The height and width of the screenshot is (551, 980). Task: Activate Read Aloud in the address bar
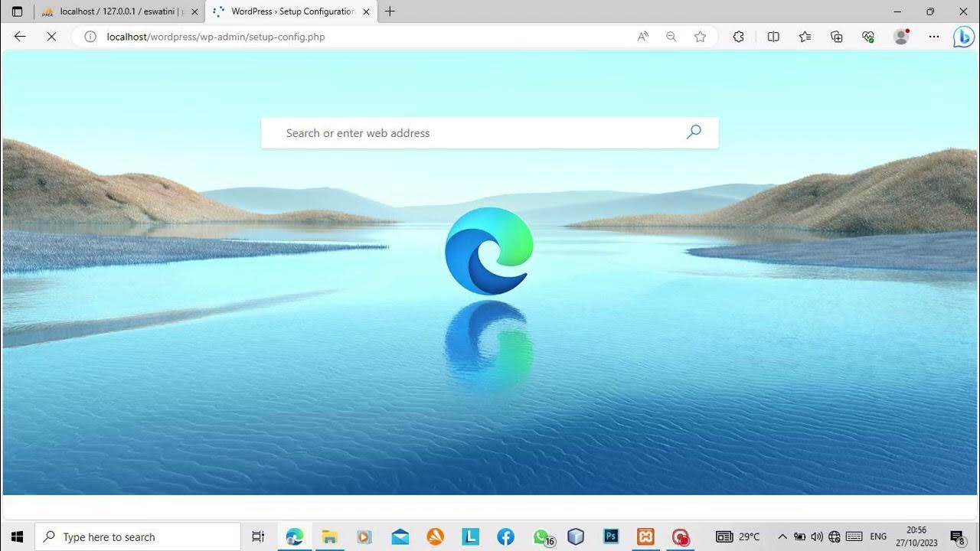click(643, 37)
